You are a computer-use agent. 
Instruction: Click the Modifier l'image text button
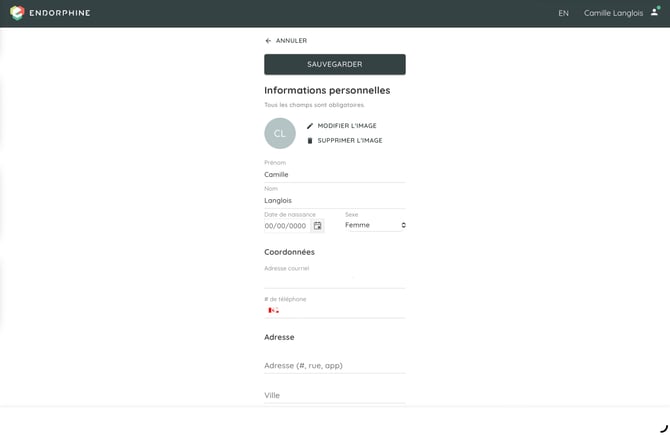point(347,126)
